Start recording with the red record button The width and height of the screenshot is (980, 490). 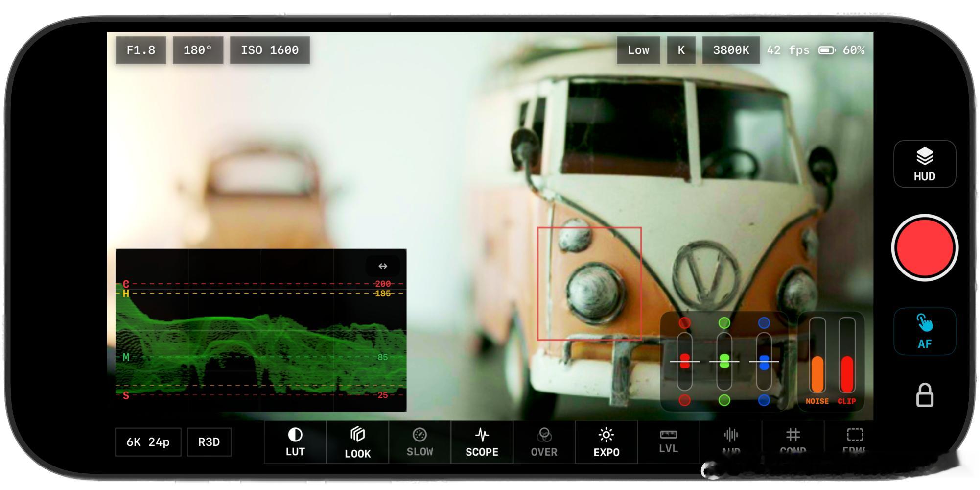point(924,247)
